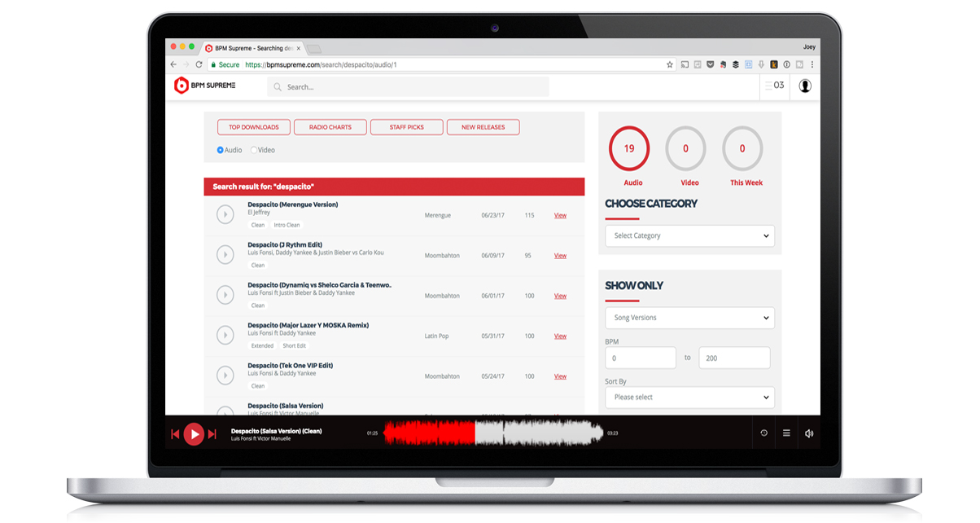Viewport: 980px width, 523px height.
Task: Click the browser back arrow
Action: [173, 64]
